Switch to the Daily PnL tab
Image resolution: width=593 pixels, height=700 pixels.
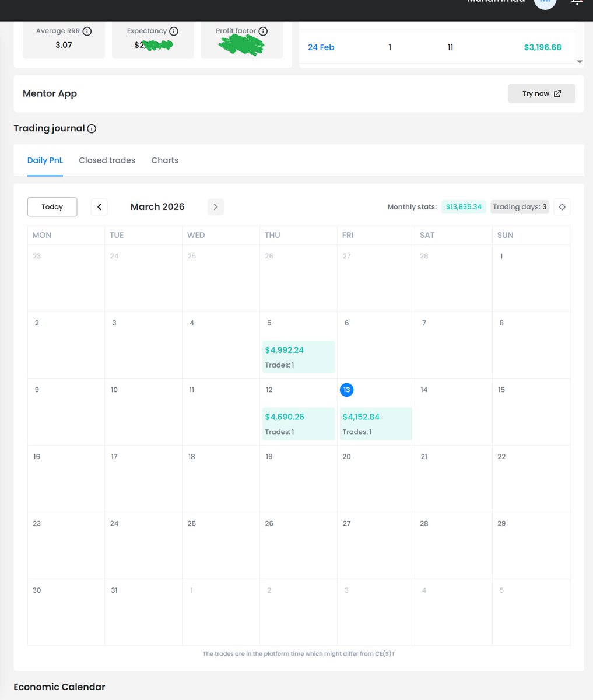45,160
